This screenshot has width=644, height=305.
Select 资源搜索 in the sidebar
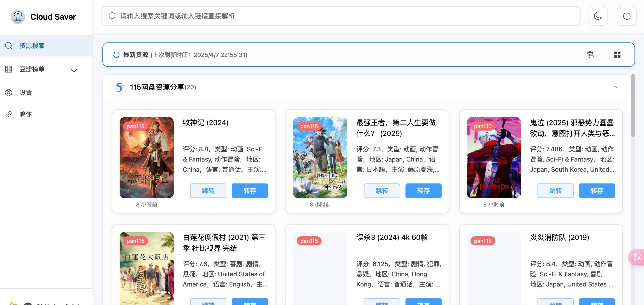(32, 46)
